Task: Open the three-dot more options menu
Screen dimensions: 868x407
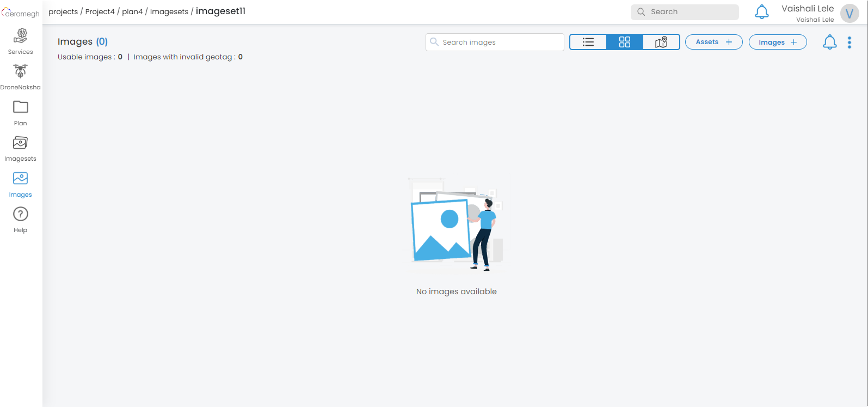Action: pos(849,42)
